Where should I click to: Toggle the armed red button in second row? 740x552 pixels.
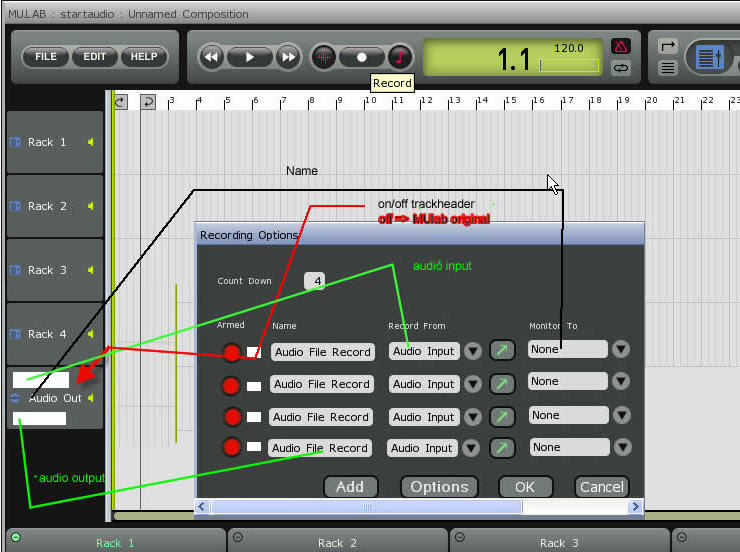231,385
